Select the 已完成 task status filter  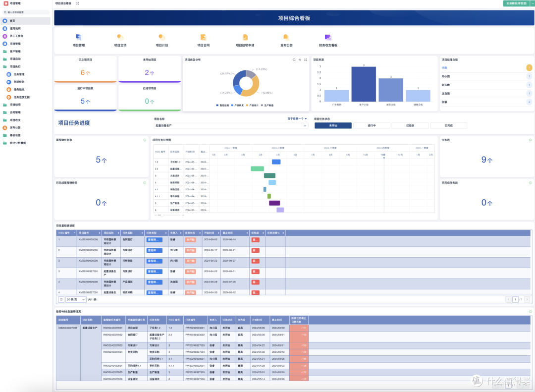[x=449, y=126]
